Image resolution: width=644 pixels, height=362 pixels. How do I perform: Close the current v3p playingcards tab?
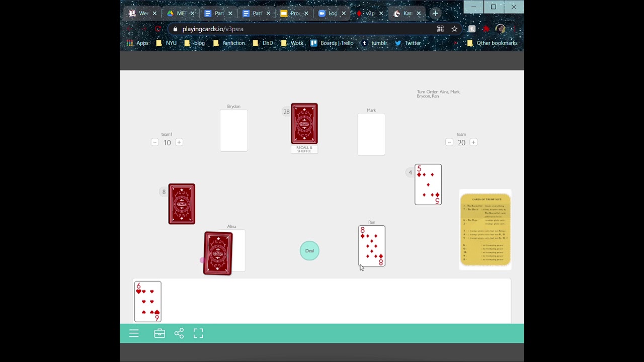[381, 14]
